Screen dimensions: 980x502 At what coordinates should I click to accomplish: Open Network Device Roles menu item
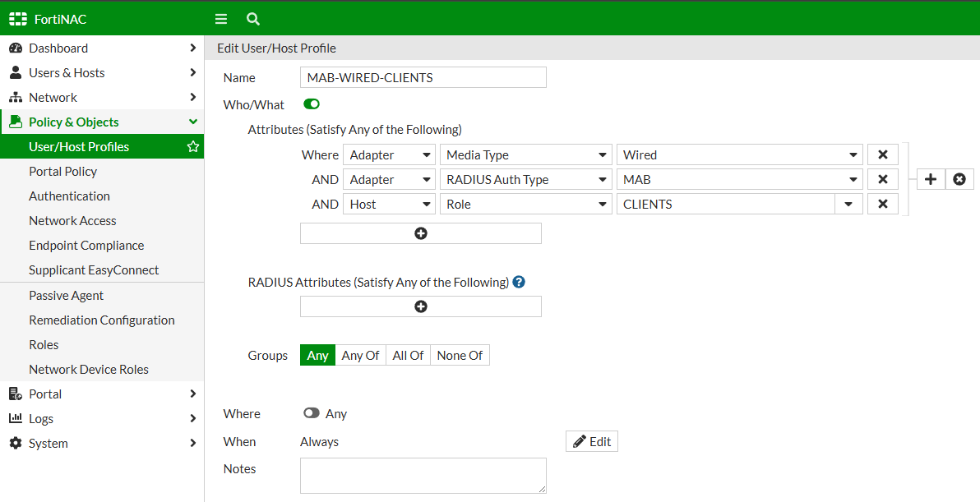102,369
